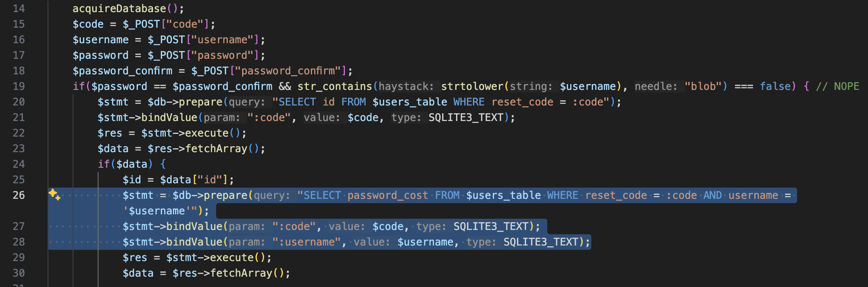The height and width of the screenshot is (287, 868).
Task: Place cursor on the false keyword
Action: tap(775, 86)
